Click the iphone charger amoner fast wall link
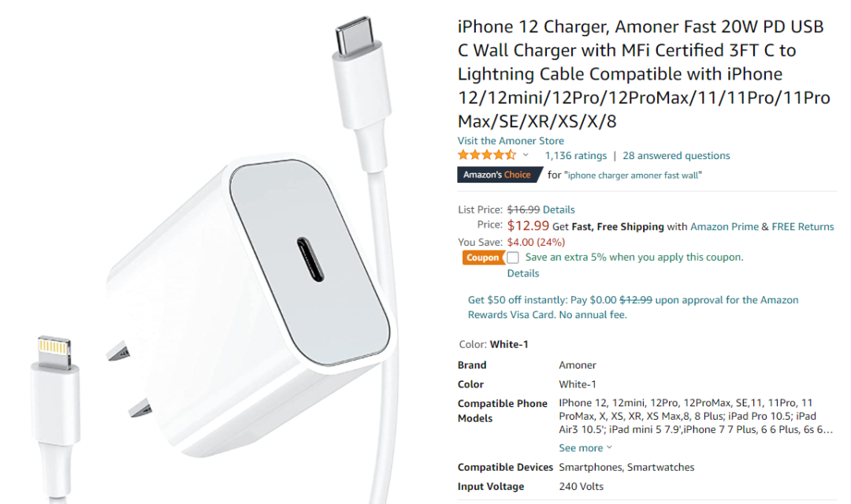Image resolution: width=851 pixels, height=504 pixels. click(x=633, y=176)
